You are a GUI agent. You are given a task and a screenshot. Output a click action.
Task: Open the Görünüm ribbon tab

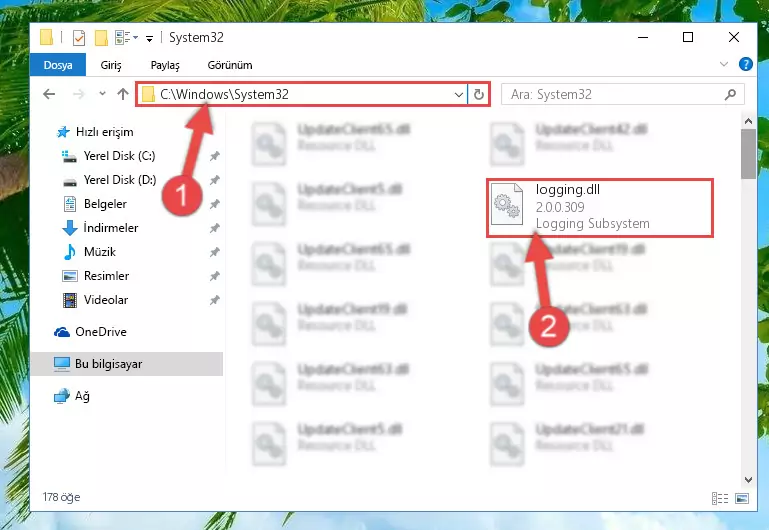230,65
